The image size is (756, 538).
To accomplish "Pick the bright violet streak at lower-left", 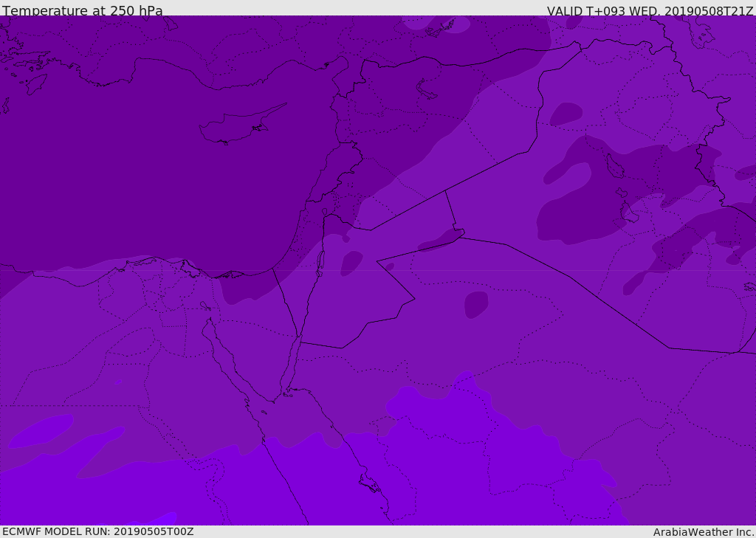I will click(41, 432).
